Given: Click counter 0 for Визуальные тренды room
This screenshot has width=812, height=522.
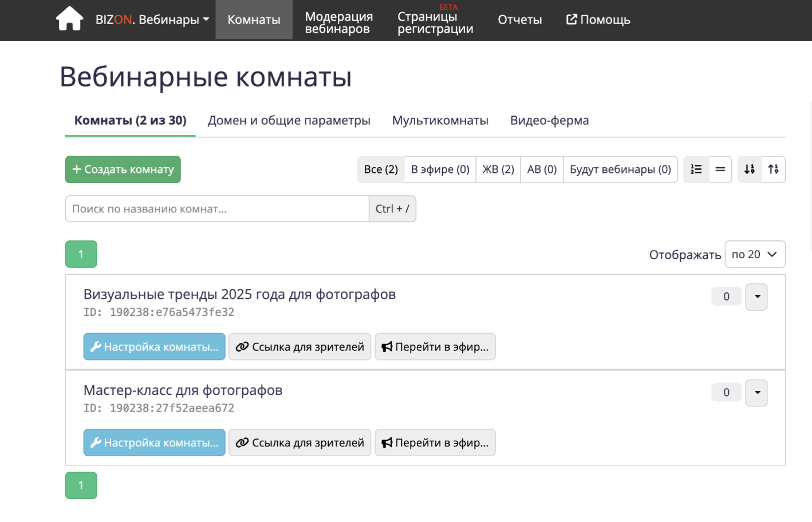Looking at the screenshot, I should coord(726,296).
